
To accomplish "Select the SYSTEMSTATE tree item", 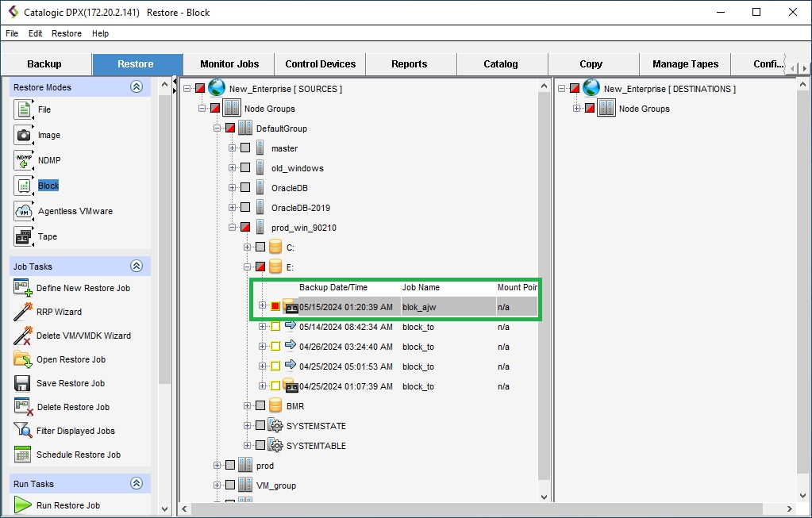I will (316, 426).
